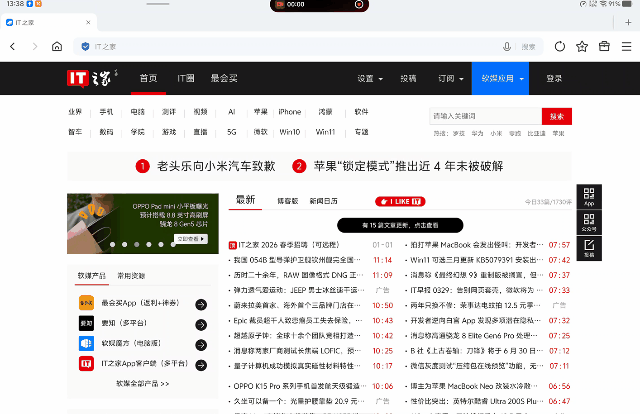The width and height of the screenshot is (640, 414).
Task: Open the IT圈 navigation item
Action: [185, 78]
